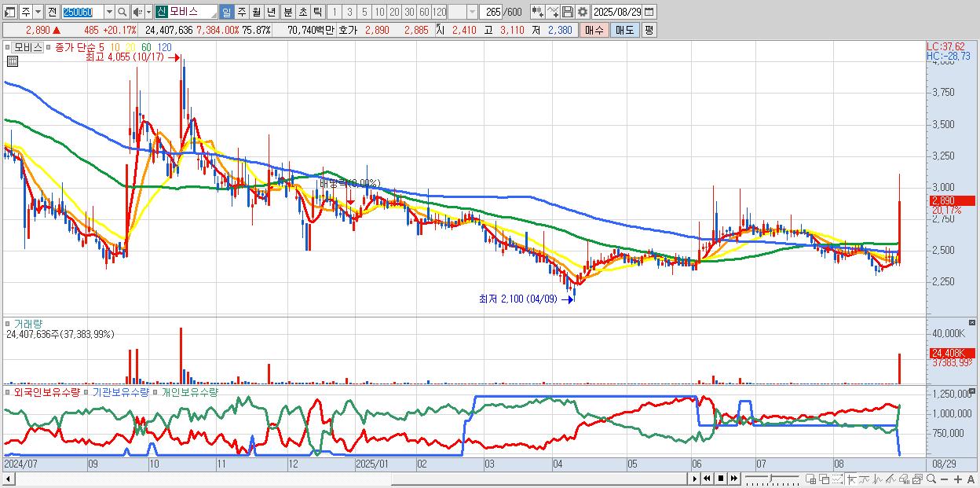
Task: Select the weekly 주 period button
Action: tap(242, 12)
